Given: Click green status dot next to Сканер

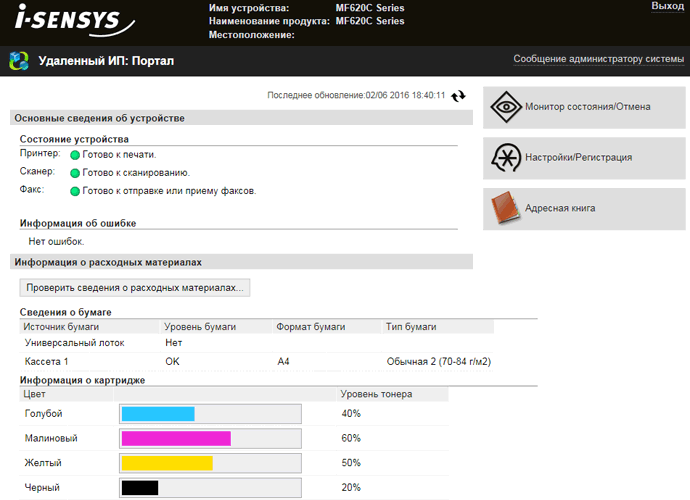Looking at the screenshot, I should (75, 173).
